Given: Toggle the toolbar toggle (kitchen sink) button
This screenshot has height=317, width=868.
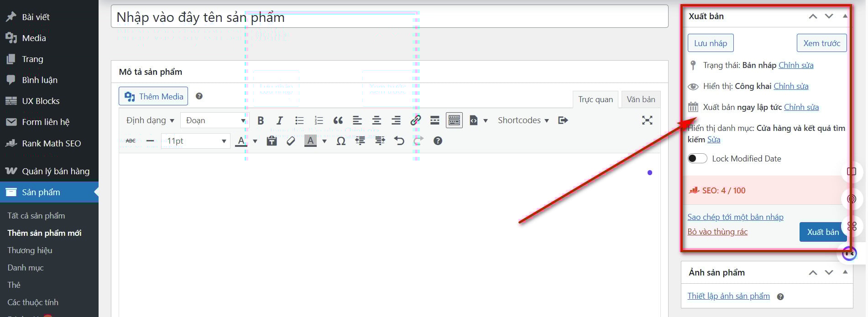Looking at the screenshot, I should click(x=454, y=120).
